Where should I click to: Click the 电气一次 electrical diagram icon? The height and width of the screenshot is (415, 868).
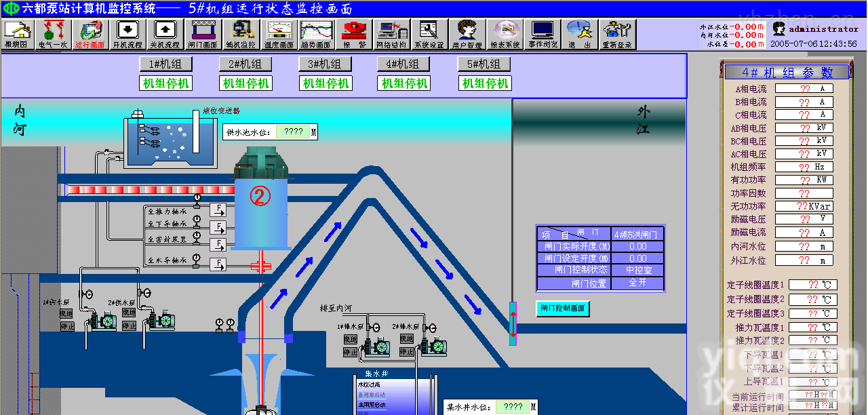point(54,34)
